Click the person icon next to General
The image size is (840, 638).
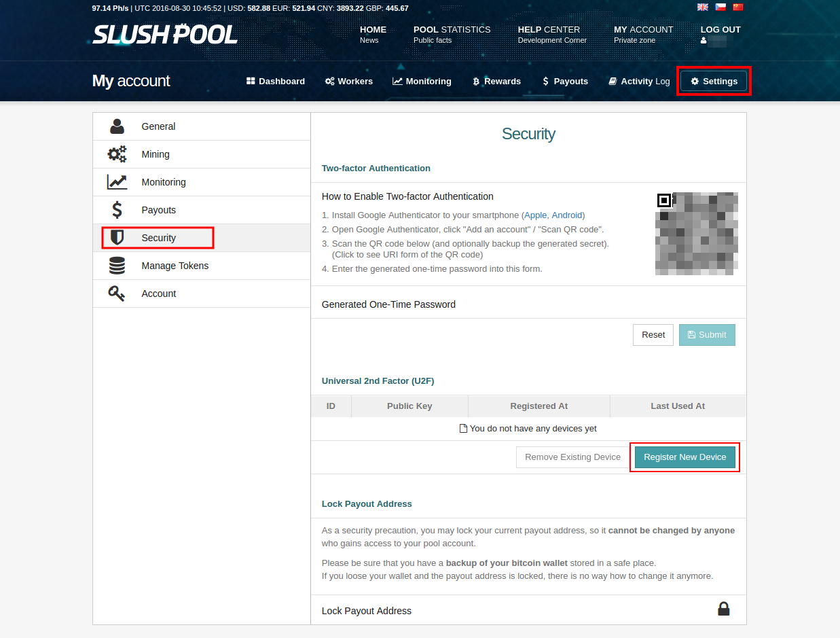(117, 126)
